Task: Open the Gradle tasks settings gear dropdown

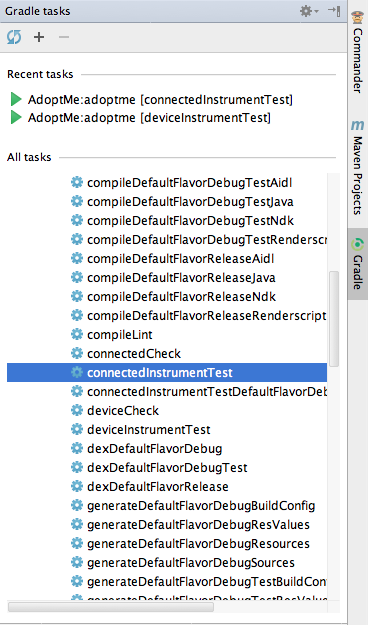Action: click(309, 11)
